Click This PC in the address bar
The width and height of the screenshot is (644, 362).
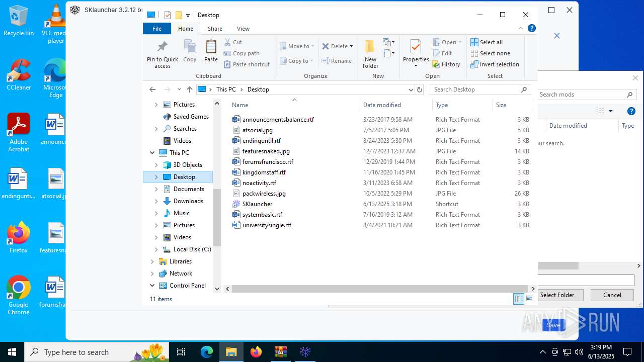point(226,89)
